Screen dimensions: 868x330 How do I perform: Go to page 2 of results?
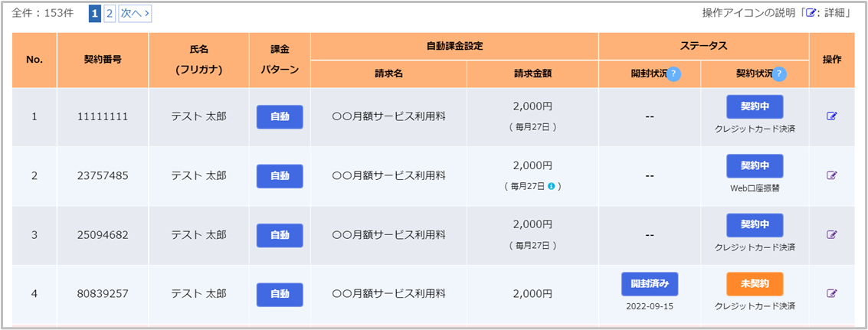coord(110,13)
